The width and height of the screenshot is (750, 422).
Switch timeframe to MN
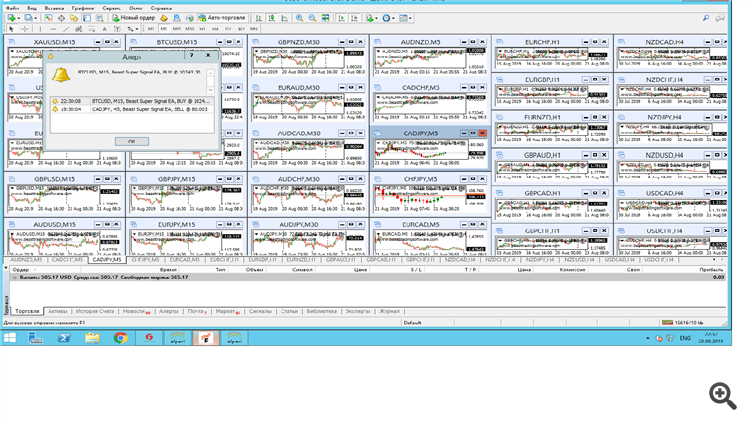coord(254,29)
